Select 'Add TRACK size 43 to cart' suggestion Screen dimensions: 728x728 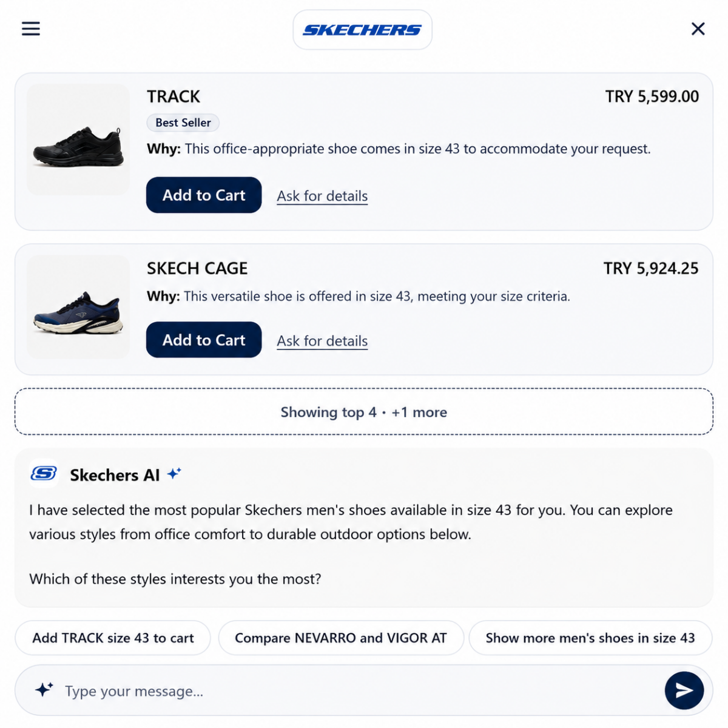click(113, 638)
